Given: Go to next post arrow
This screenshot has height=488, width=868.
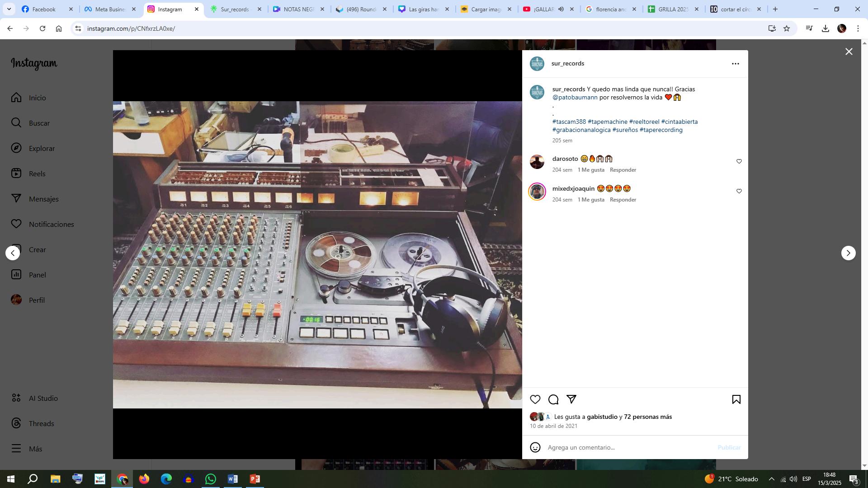Looking at the screenshot, I should point(848,253).
